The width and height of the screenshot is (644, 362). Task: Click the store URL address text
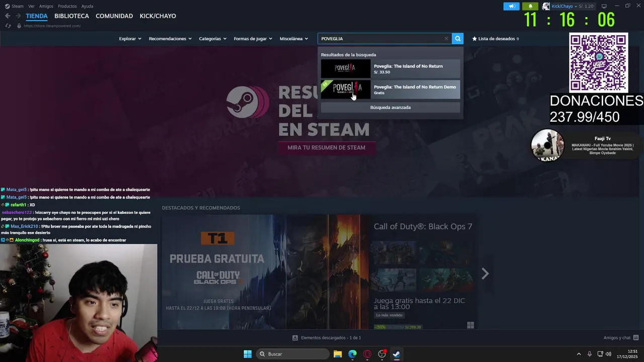52,26
